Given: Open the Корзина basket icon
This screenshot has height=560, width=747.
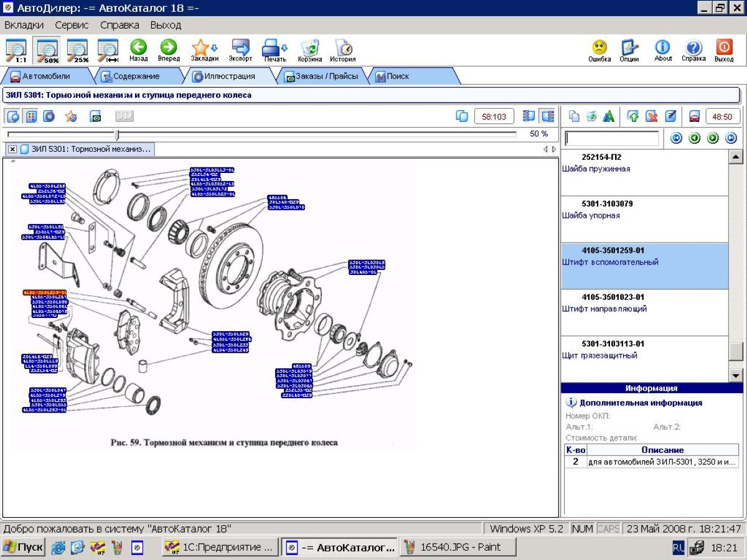Looking at the screenshot, I should pos(309,50).
